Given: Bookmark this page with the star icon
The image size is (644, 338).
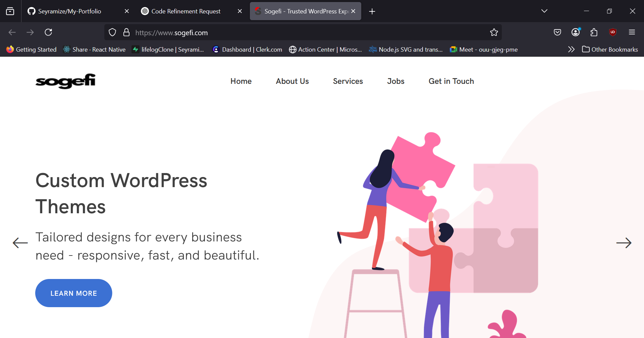Looking at the screenshot, I should [494, 32].
